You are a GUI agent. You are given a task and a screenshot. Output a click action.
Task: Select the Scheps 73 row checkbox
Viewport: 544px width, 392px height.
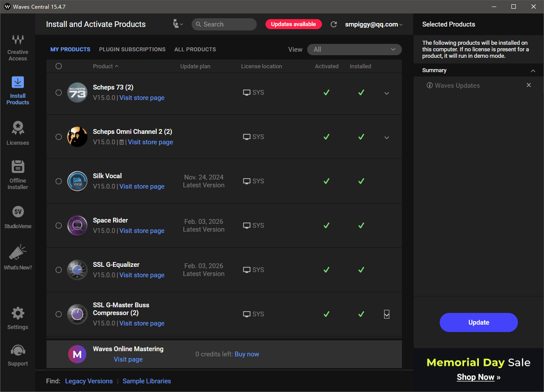pos(59,93)
